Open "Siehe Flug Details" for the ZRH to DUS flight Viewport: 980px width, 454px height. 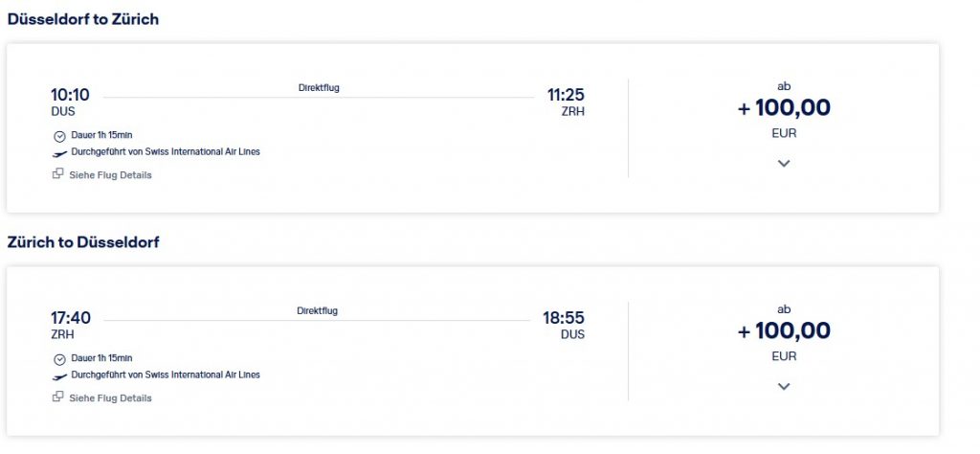pyautogui.click(x=110, y=398)
